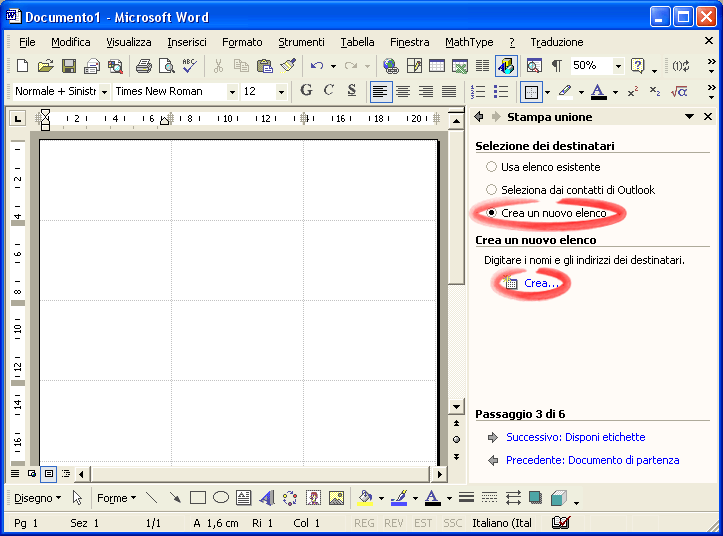The width and height of the screenshot is (723, 536).
Task: Align text left
Action: tap(380, 92)
